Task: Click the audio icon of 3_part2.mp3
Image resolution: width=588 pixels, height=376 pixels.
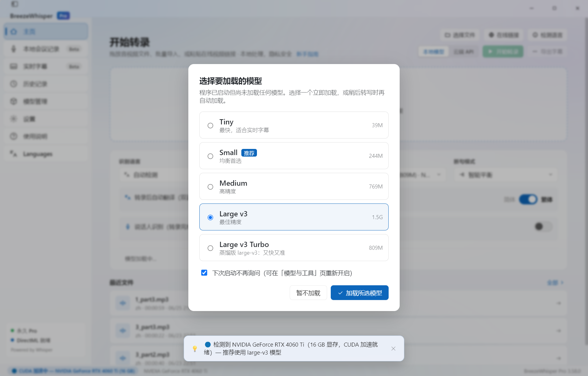Action: click(123, 358)
